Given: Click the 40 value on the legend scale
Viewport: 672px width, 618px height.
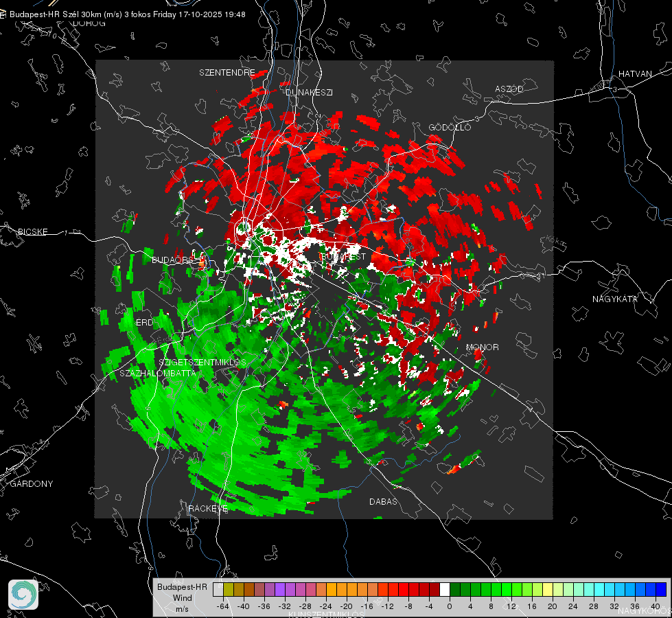Looking at the screenshot, I should coord(656,606).
